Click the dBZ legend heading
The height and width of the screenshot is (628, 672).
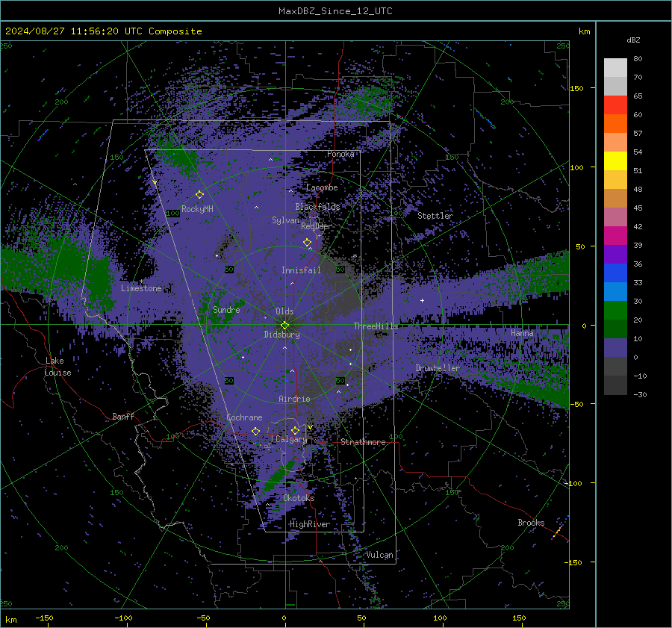(x=633, y=40)
